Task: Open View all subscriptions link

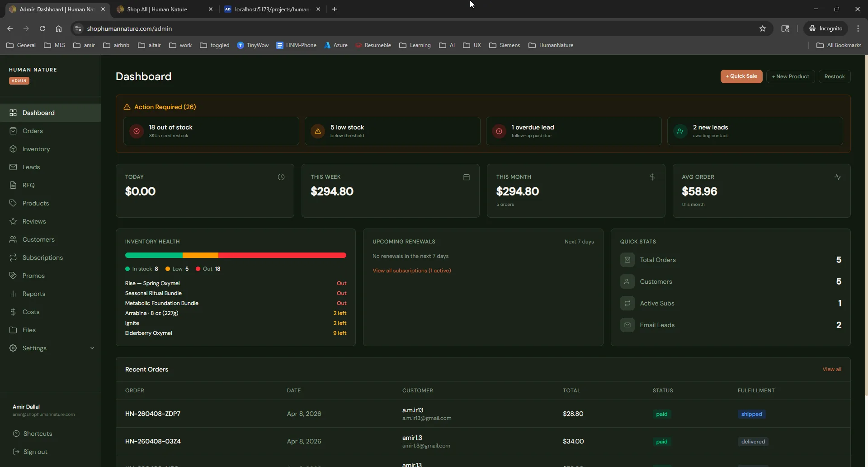Action: pos(412,271)
